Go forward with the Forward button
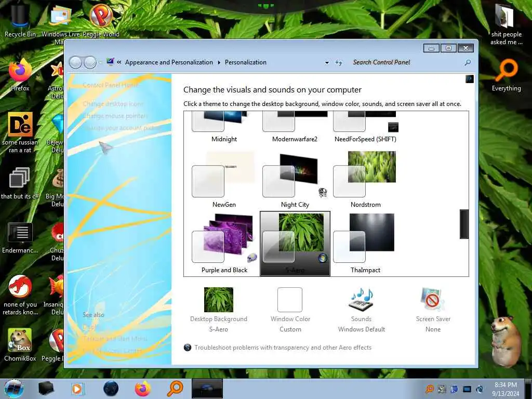532x399 pixels. (90, 62)
